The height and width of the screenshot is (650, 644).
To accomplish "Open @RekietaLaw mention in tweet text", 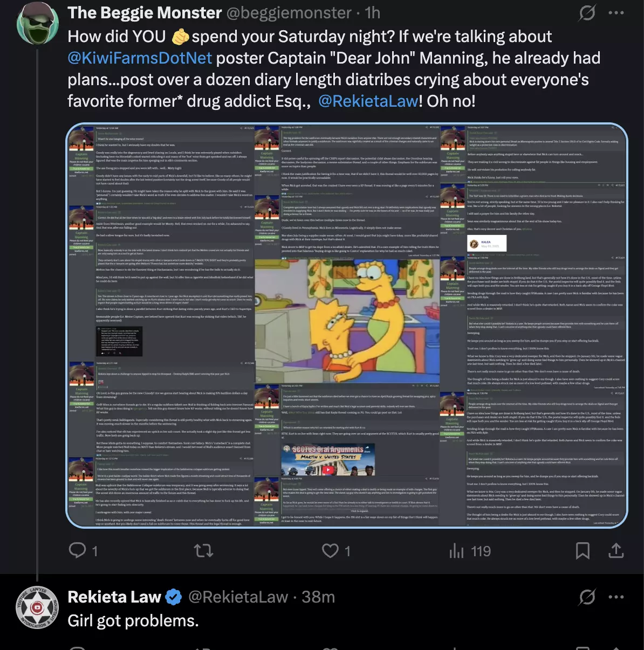I will 368,101.
